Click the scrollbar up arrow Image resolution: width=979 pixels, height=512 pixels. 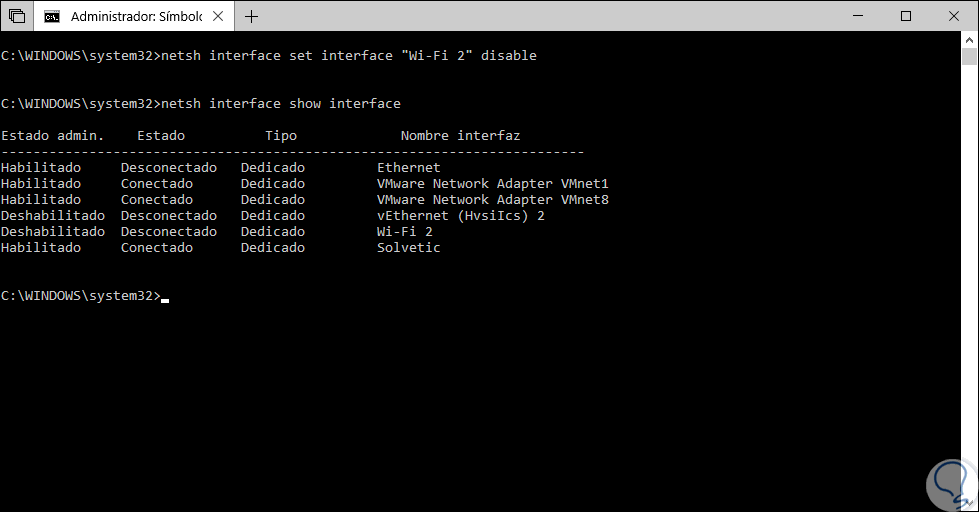click(969, 41)
